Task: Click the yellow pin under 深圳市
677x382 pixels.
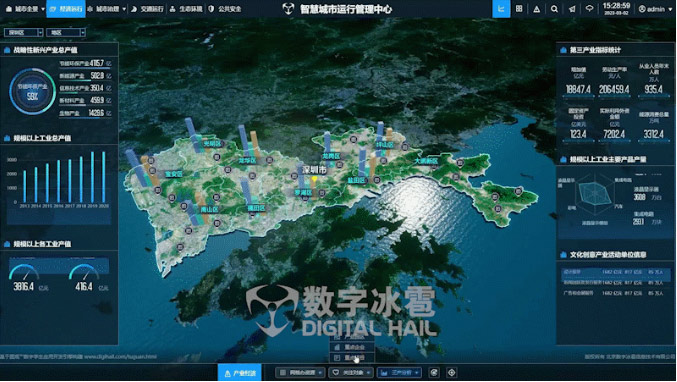Action: pyautogui.click(x=314, y=179)
